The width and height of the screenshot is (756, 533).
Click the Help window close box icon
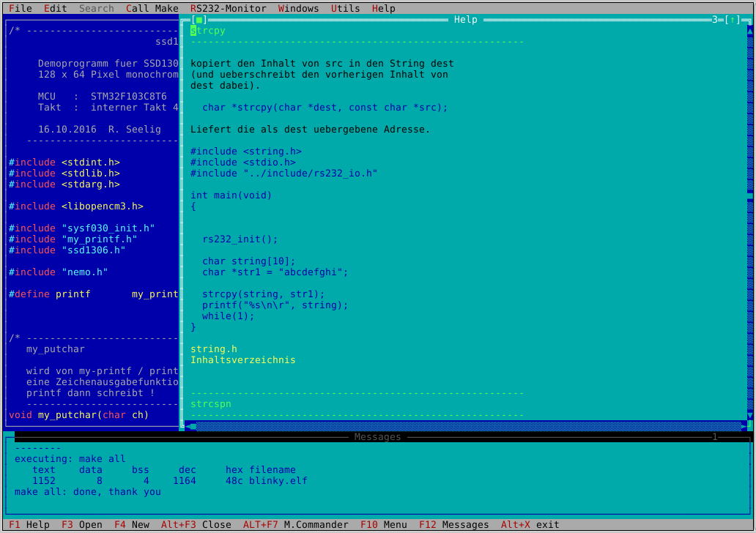pos(199,20)
